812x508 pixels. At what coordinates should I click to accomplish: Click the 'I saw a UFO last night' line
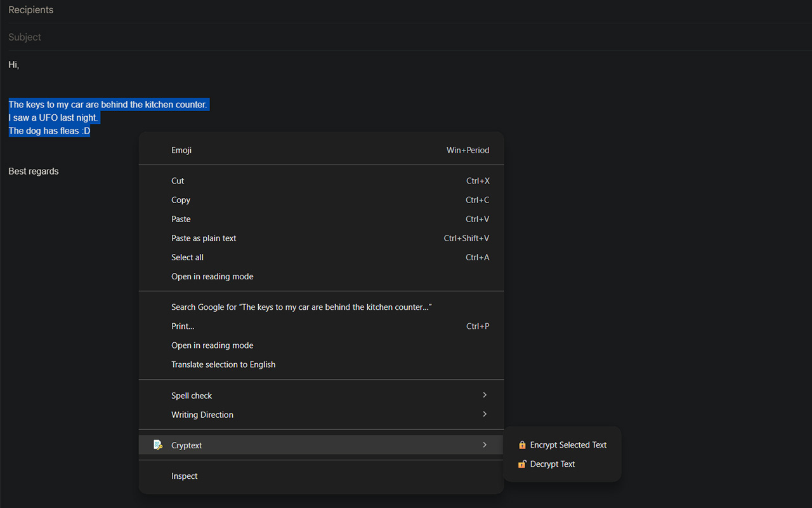53,118
